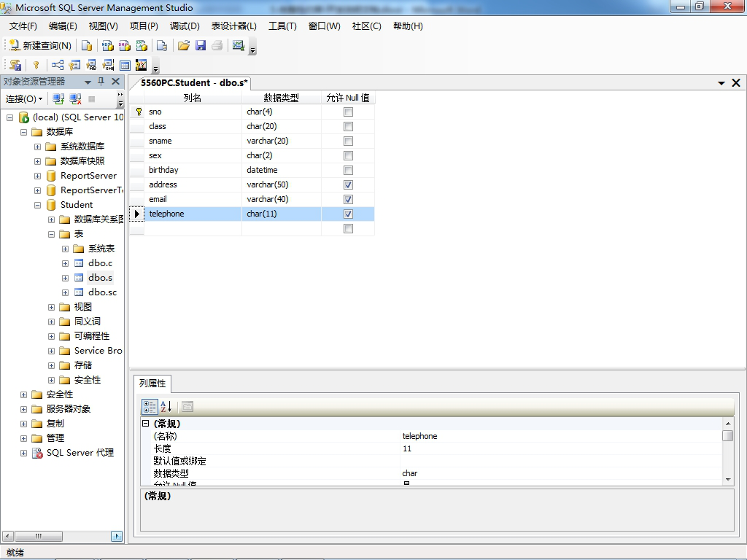Open the 视图(V) menu
The height and width of the screenshot is (560, 747).
(104, 26)
